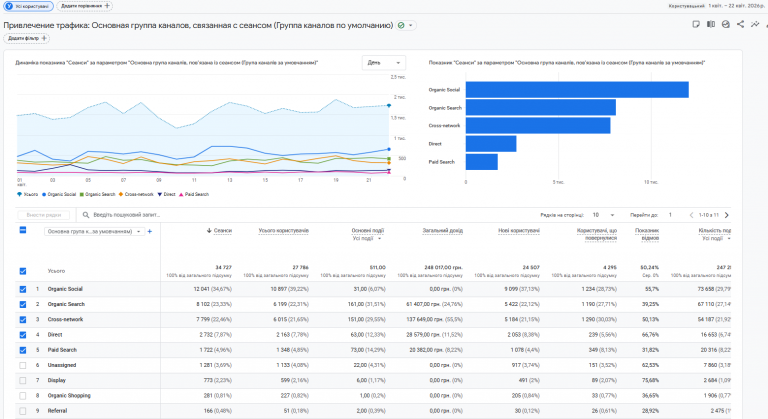This screenshot has width=768, height=419.
Task: Toggle the select-all checkbox in table header
Action: (23, 231)
